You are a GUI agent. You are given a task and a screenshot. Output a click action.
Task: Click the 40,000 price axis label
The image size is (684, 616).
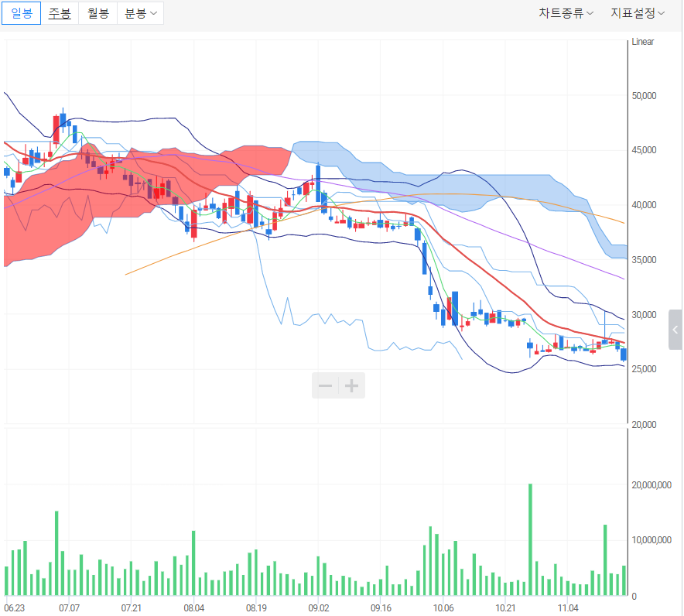(x=644, y=205)
